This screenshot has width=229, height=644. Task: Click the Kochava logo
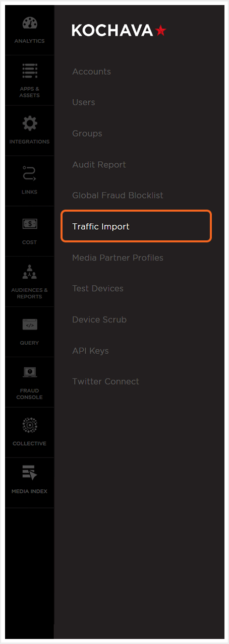click(119, 31)
